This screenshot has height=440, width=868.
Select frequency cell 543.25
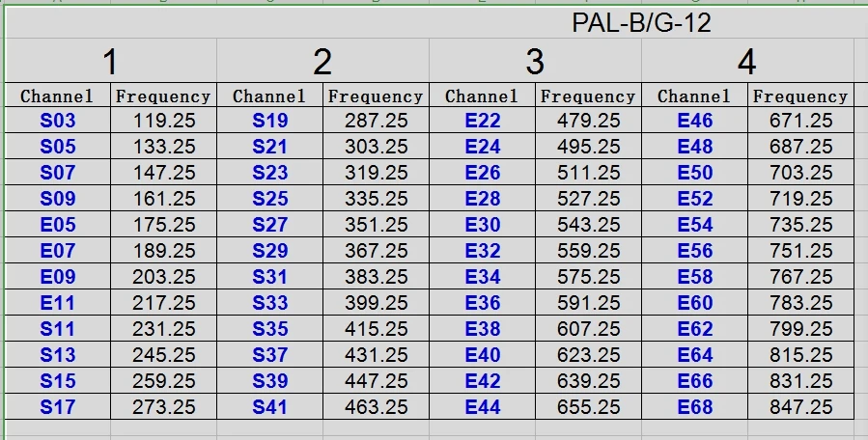pyautogui.click(x=588, y=225)
